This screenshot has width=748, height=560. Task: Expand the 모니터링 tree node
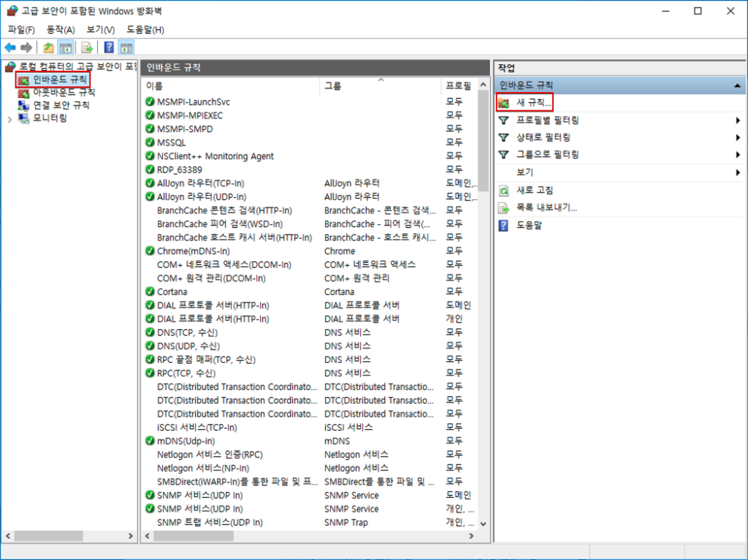point(9,119)
